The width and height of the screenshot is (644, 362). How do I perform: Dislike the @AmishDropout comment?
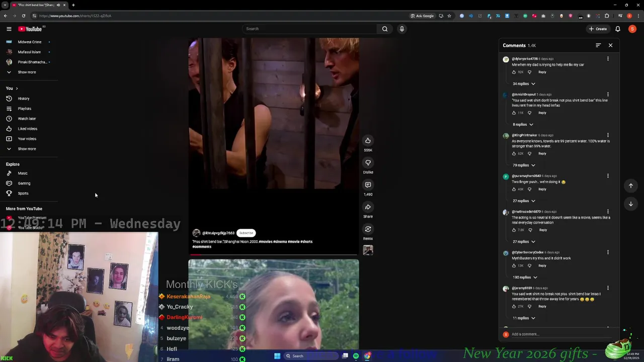pyautogui.click(x=529, y=113)
